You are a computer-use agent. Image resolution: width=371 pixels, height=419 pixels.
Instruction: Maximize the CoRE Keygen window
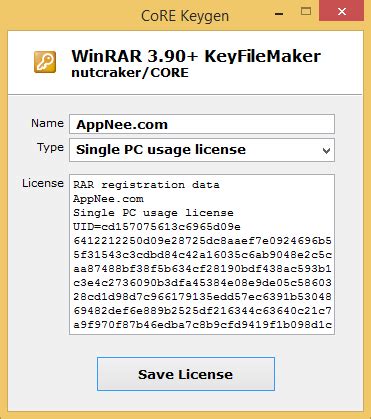(x=306, y=12)
